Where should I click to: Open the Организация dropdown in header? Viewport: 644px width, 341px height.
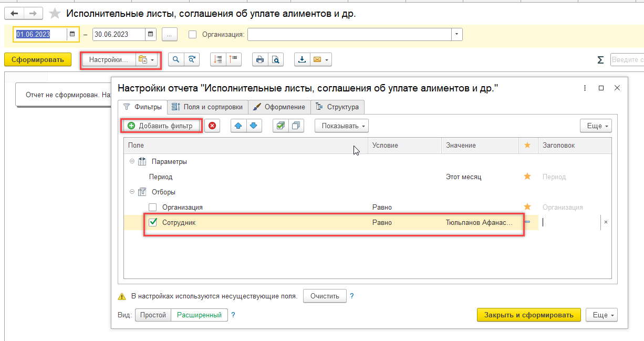(x=457, y=34)
